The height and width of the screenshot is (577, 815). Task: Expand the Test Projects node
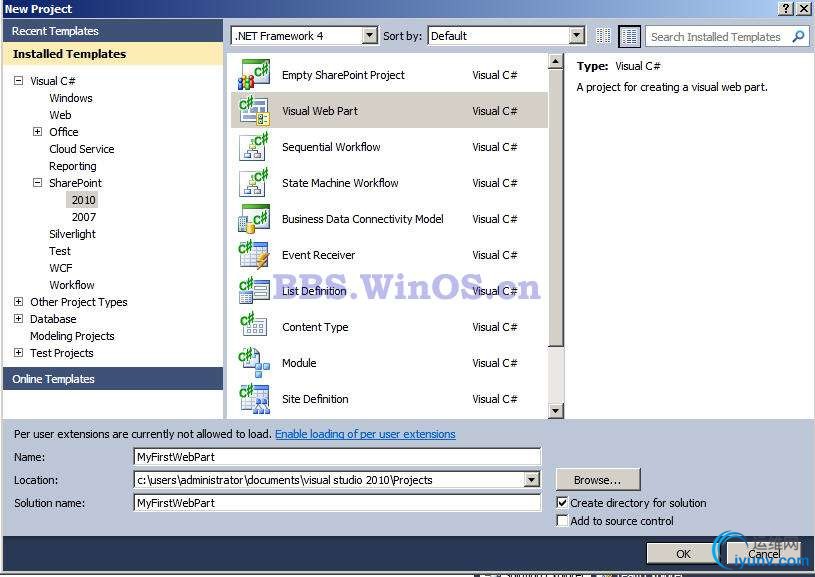point(19,352)
